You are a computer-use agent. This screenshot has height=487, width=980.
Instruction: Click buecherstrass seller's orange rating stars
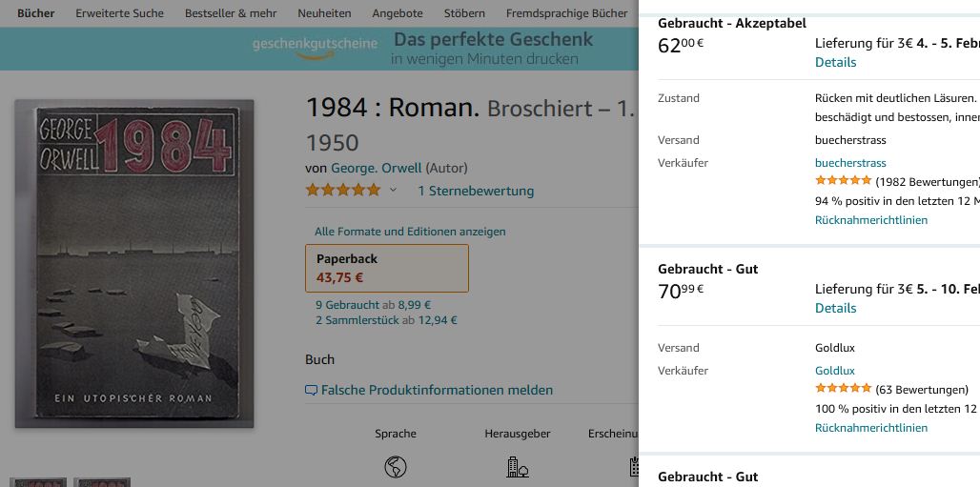(x=843, y=181)
